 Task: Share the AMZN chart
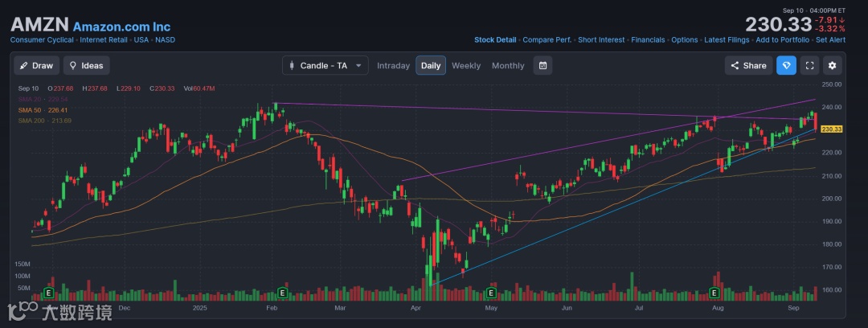click(x=748, y=66)
